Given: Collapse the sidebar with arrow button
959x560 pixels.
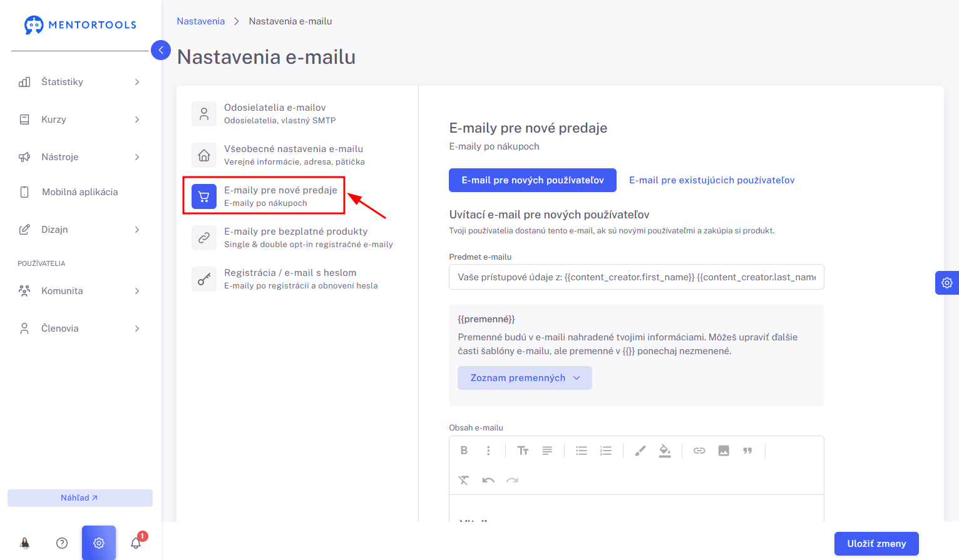Looking at the screenshot, I should pyautogui.click(x=161, y=50).
